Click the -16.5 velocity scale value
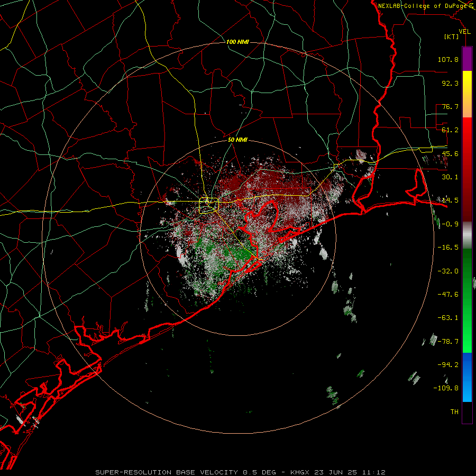This screenshot has height=476, width=476. (x=448, y=248)
